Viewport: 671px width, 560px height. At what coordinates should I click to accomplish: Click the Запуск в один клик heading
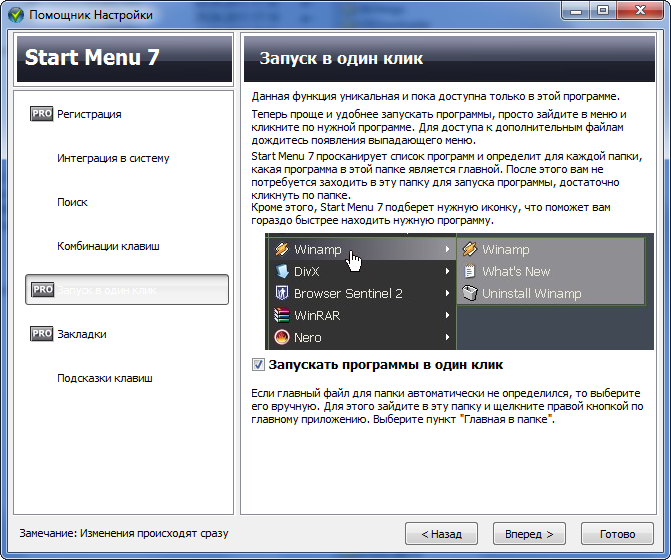coord(341,59)
